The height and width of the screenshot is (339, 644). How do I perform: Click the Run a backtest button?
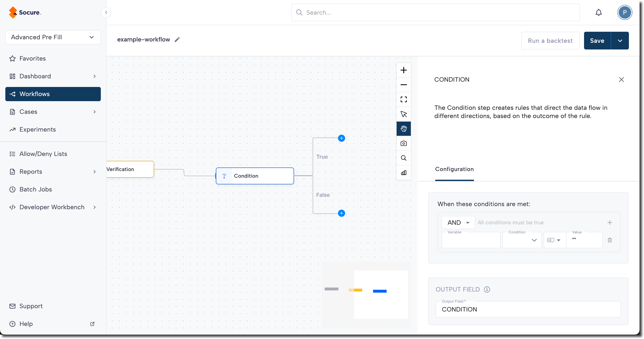point(550,41)
